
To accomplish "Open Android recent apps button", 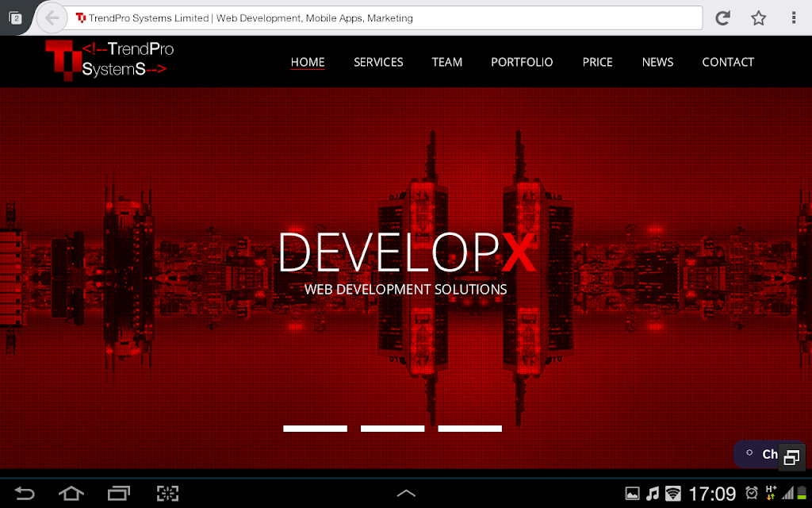I will pos(119,493).
